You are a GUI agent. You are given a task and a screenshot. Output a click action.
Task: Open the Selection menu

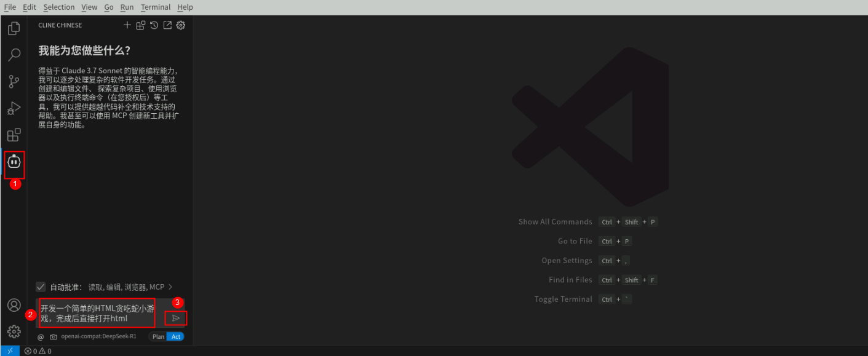[59, 7]
